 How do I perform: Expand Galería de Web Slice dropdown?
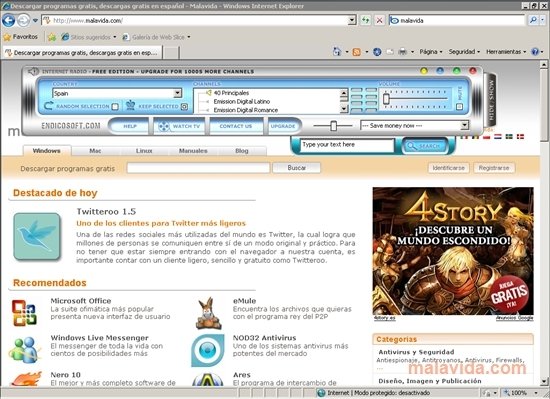click(x=189, y=37)
